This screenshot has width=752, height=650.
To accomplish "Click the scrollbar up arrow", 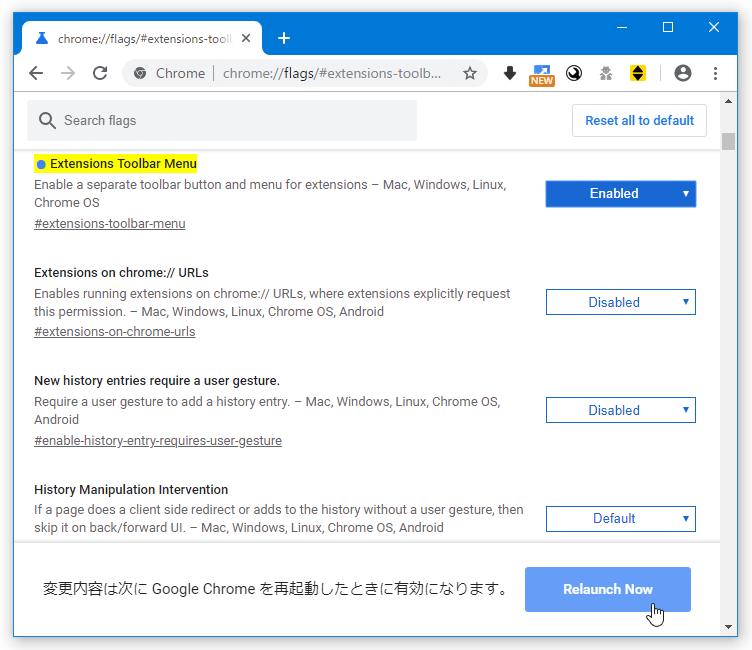I will 728,101.
